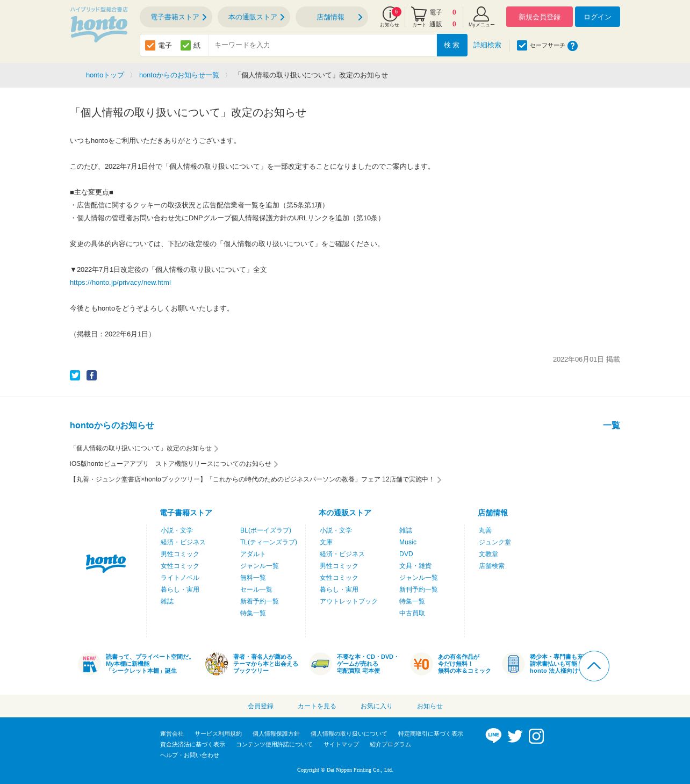This screenshot has height=784, width=690.
Task: Click the footer honto logo
Action: click(x=106, y=563)
